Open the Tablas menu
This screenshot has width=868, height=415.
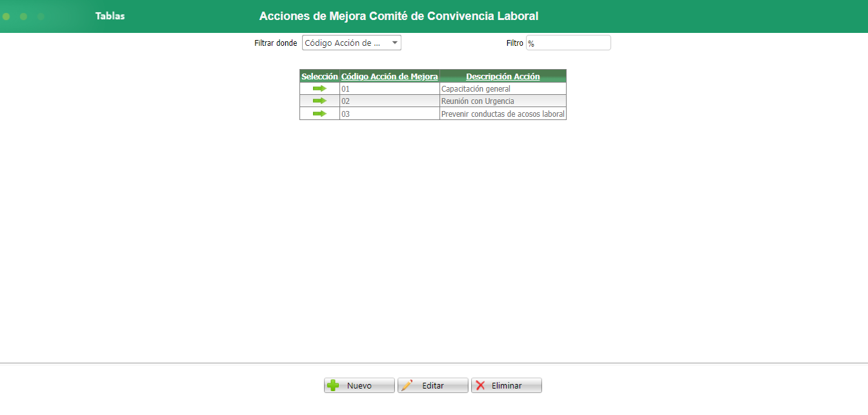(x=109, y=16)
